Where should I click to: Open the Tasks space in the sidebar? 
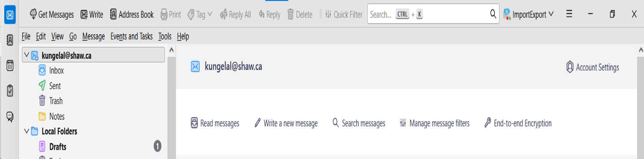[x=10, y=91]
